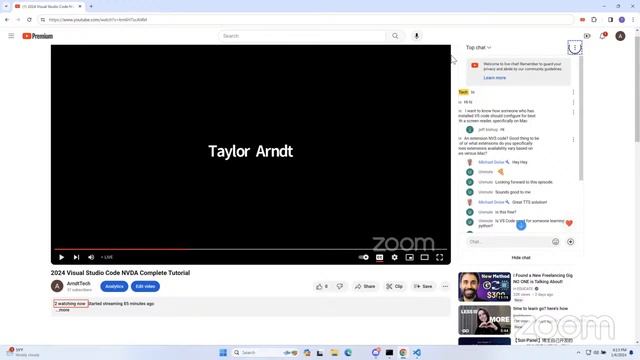The image size is (640, 360).
Task: Click Michael Doise author name in 'Hey Hey' message
Action: (491, 162)
